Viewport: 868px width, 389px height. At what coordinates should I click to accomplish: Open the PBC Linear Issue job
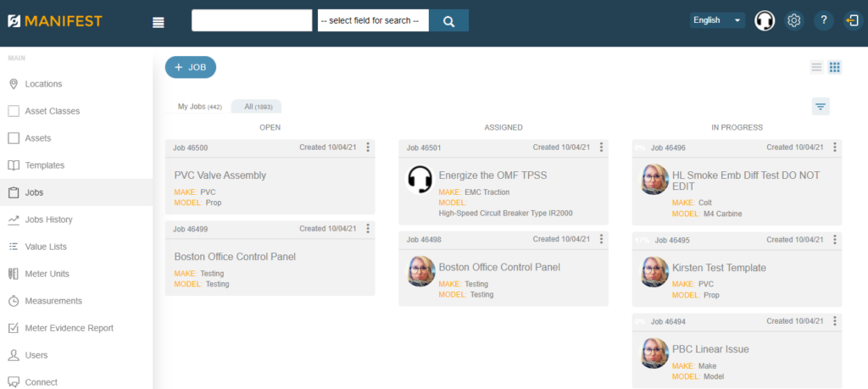[710, 349]
